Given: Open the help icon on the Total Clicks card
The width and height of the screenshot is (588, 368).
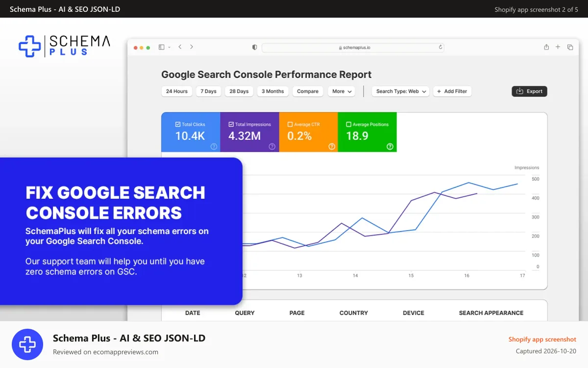Looking at the screenshot, I should click(214, 146).
